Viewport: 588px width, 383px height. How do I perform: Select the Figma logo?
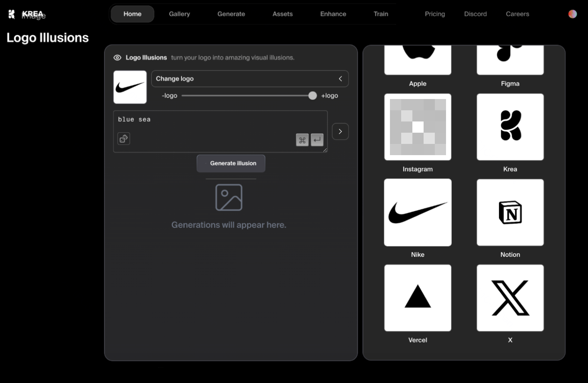point(510,60)
